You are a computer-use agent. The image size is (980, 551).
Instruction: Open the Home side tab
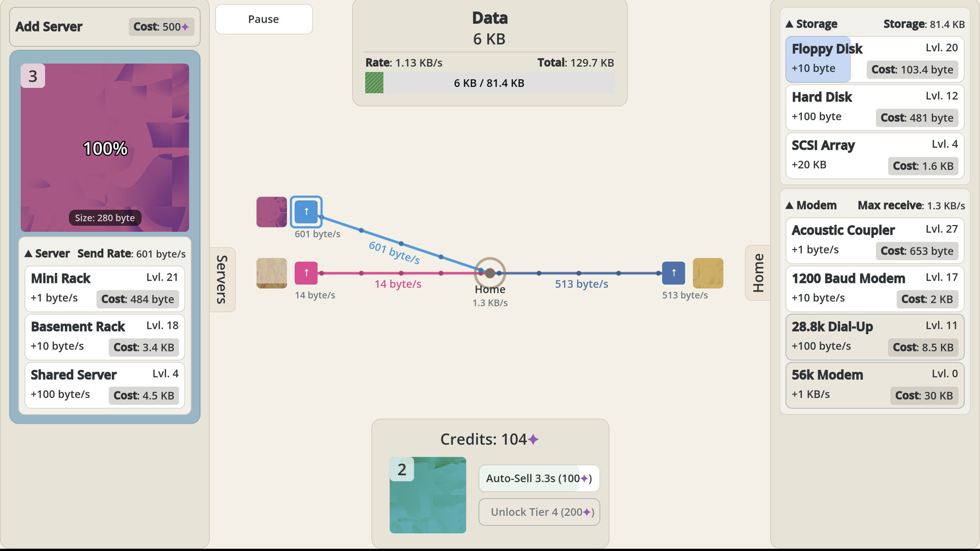[758, 273]
